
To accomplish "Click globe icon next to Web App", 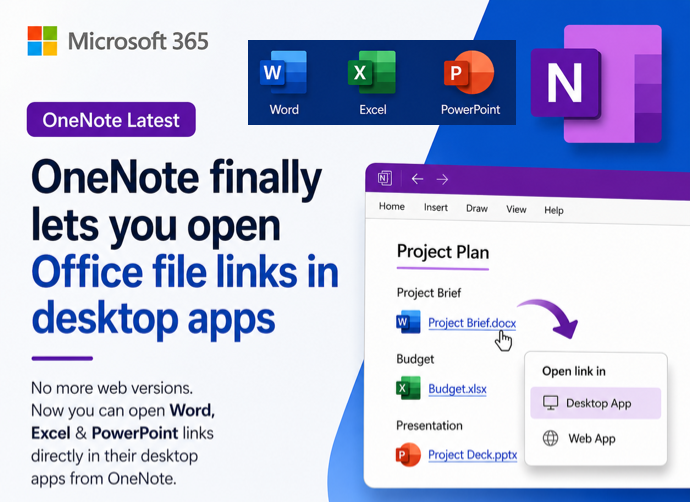I will click(x=550, y=438).
